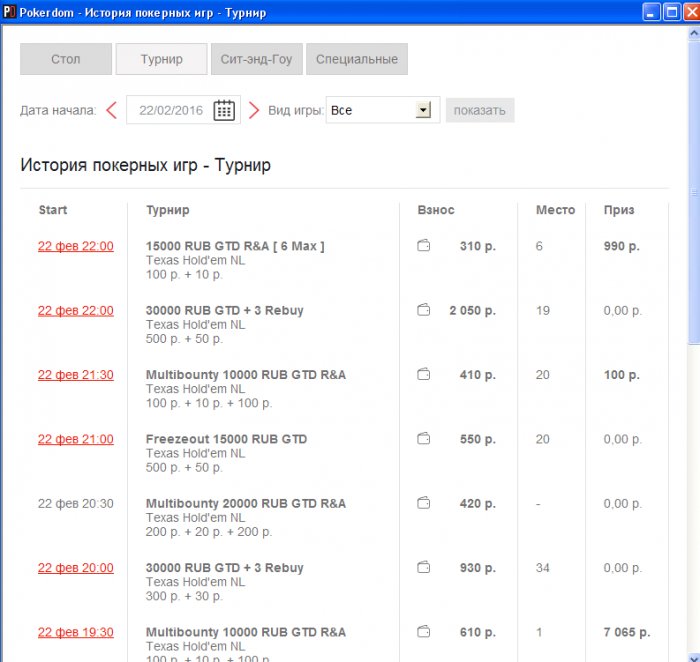Click the Start column header
Image resolution: width=700 pixels, height=662 pixels.
coord(53,210)
